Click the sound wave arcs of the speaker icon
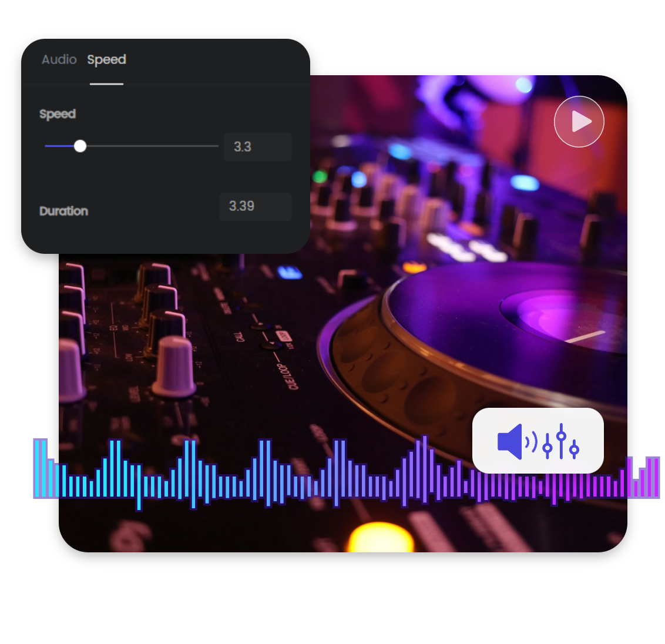This screenshot has height=644, width=665. pyautogui.click(x=530, y=441)
